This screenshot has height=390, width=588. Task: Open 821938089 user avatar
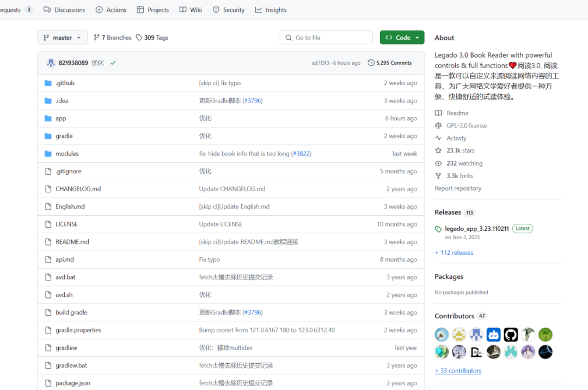[x=51, y=63]
